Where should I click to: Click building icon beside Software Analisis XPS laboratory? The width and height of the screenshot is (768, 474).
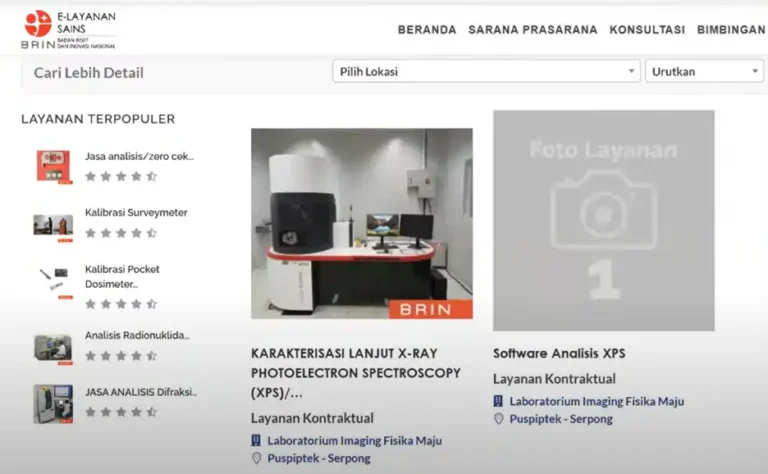[x=498, y=401]
